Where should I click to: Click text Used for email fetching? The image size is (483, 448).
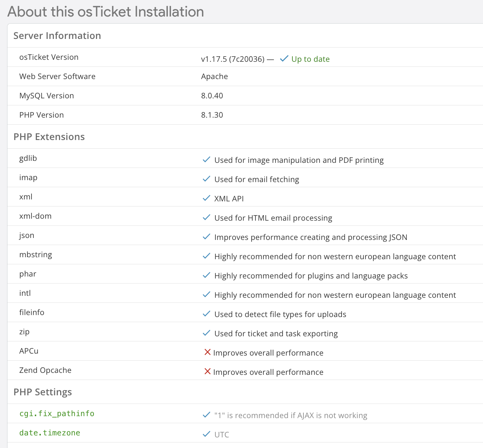click(257, 180)
